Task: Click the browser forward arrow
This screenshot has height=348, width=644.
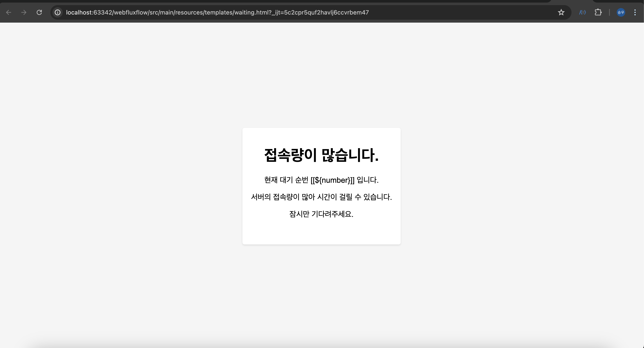Action: (x=24, y=12)
